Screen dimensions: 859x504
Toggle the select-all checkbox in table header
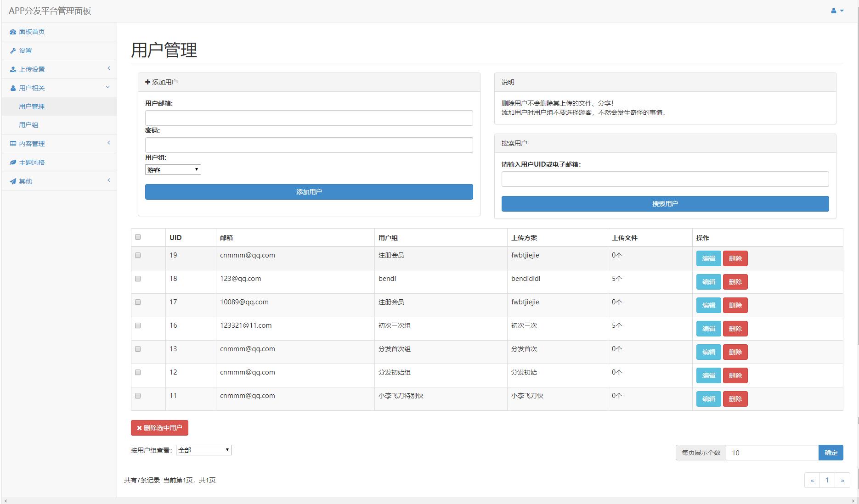(x=138, y=237)
